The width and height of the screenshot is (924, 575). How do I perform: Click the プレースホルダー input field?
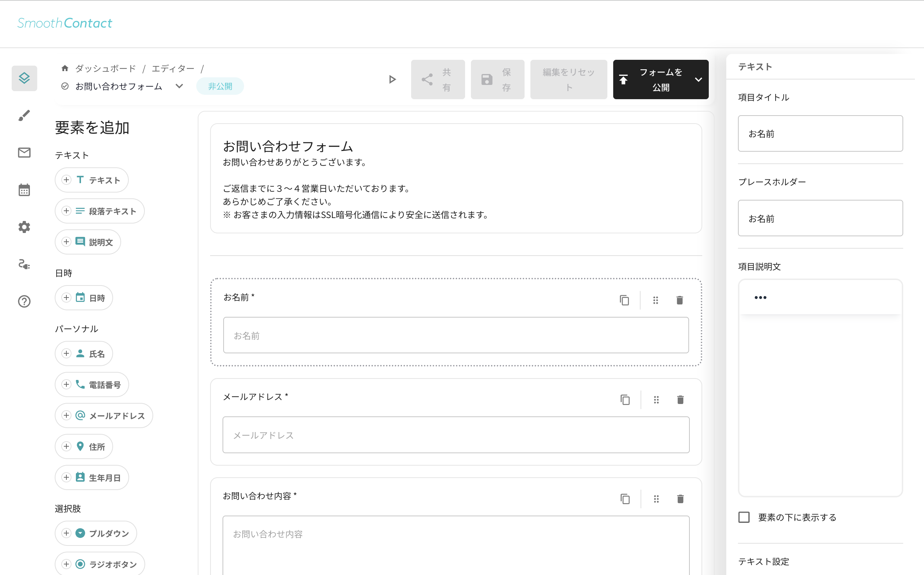coord(820,218)
